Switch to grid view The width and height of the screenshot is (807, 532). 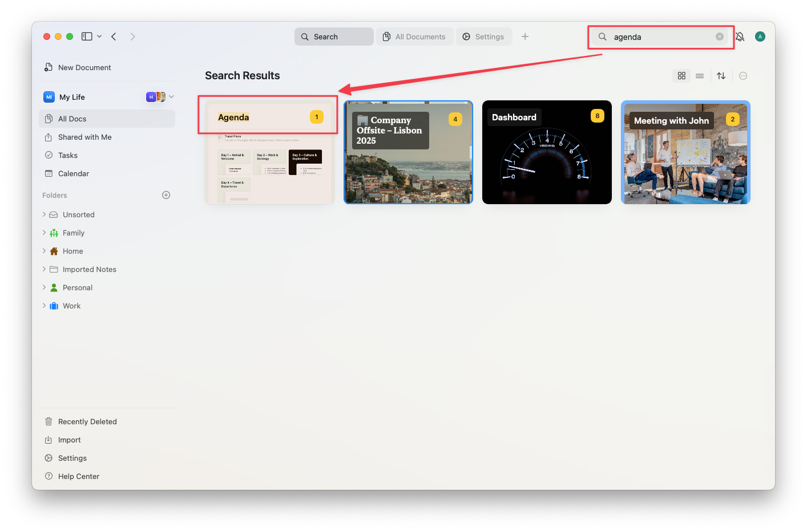pos(681,76)
